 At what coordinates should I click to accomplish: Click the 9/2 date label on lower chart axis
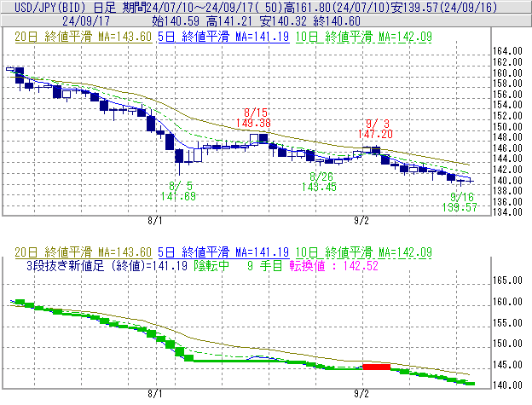point(361,394)
